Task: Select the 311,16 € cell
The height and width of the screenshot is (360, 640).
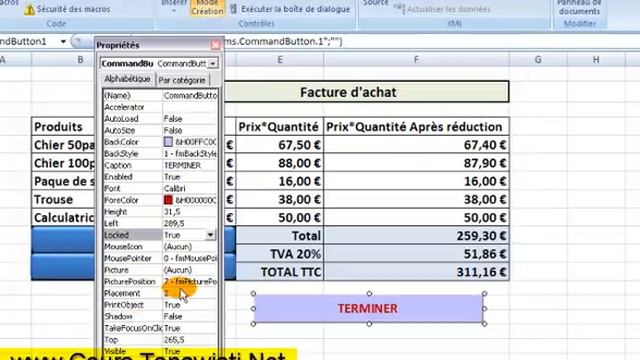Action: [416, 272]
